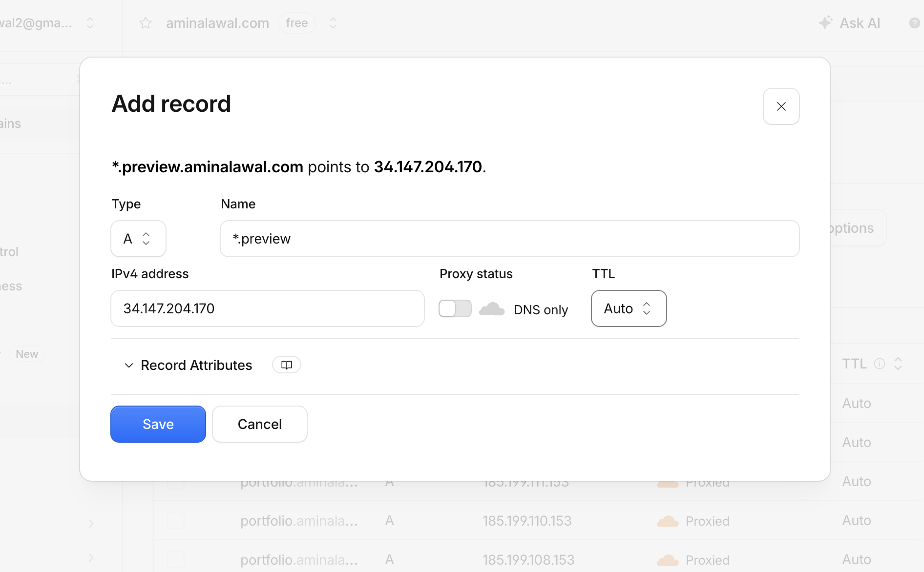
Task: Edit the Name field containing *.preview
Action: coord(509,239)
